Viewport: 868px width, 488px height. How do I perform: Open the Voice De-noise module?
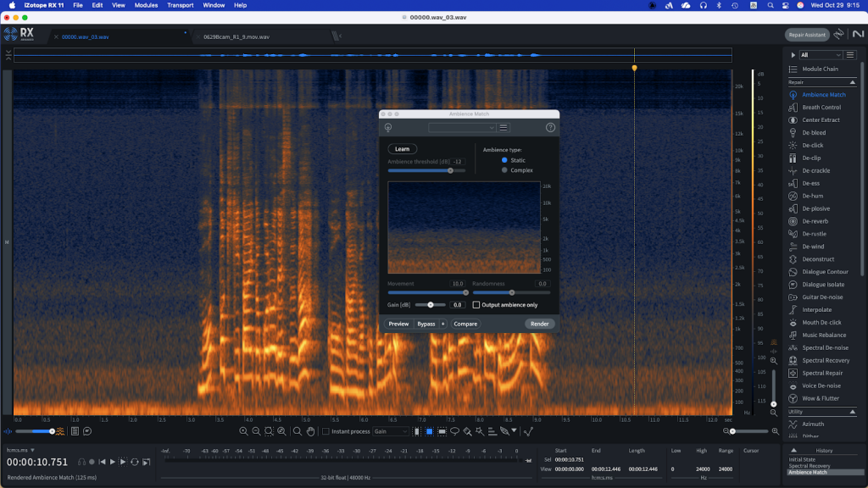point(821,385)
